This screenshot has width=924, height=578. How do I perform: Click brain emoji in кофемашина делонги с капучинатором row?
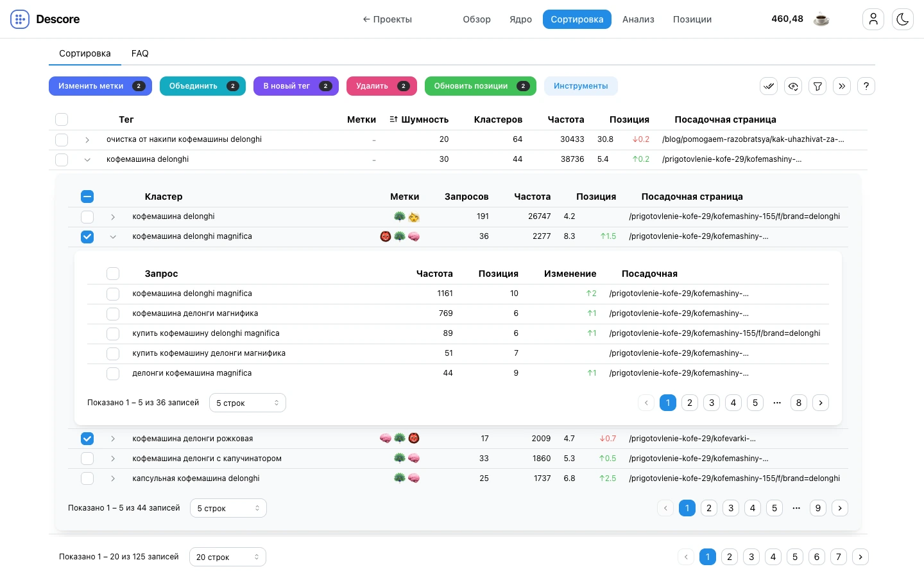(414, 459)
